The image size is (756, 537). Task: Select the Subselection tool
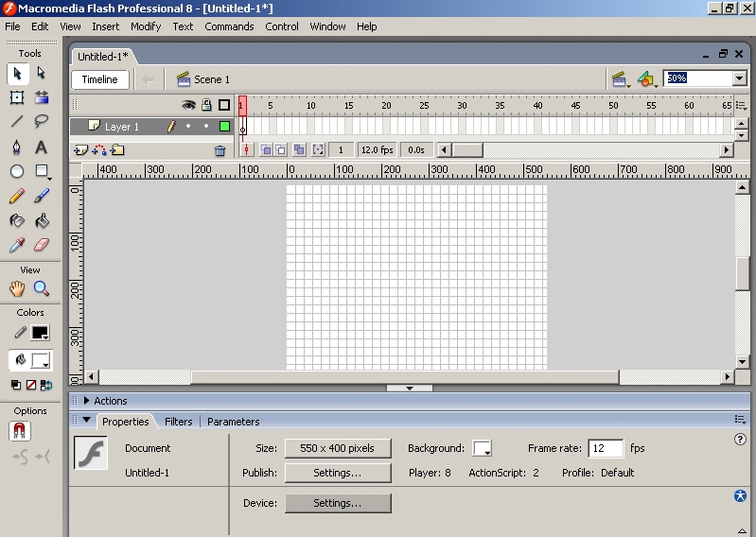pos(42,73)
